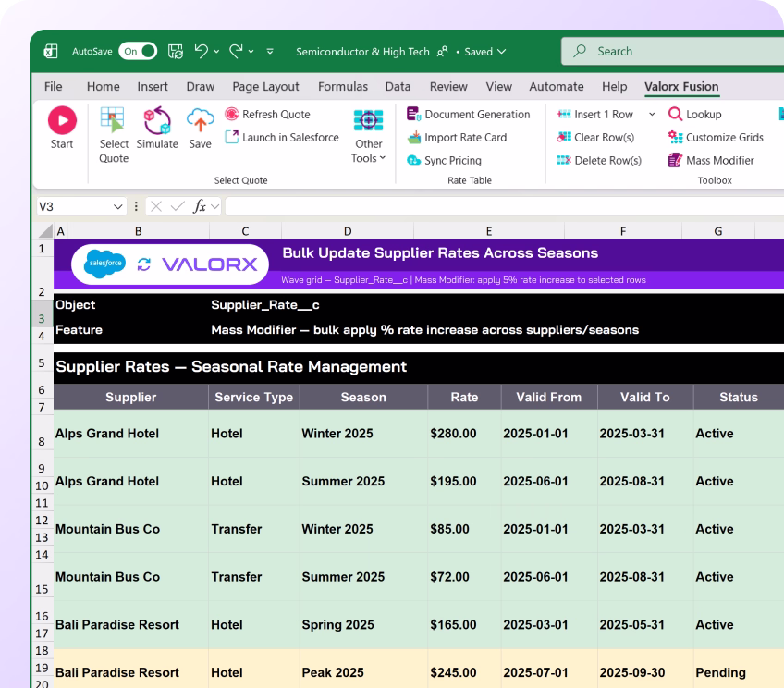
Task: Select the 2025-05-31 Valid To cell
Action: (x=645, y=624)
